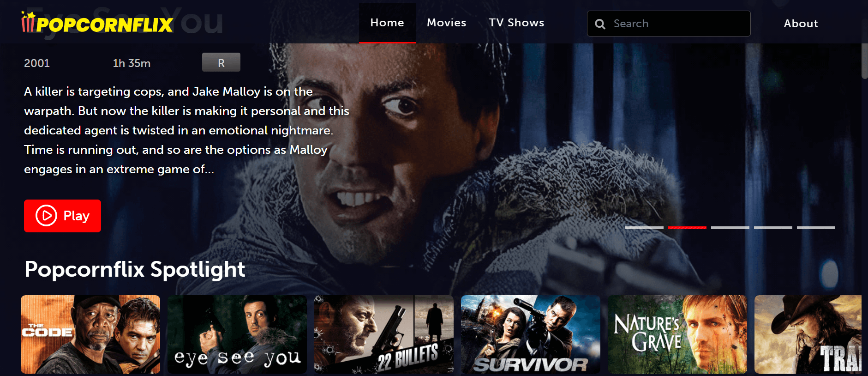The height and width of the screenshot is (376, 868).
Task: Open the Eye See You thumbnail
Action: coord(237,334)
